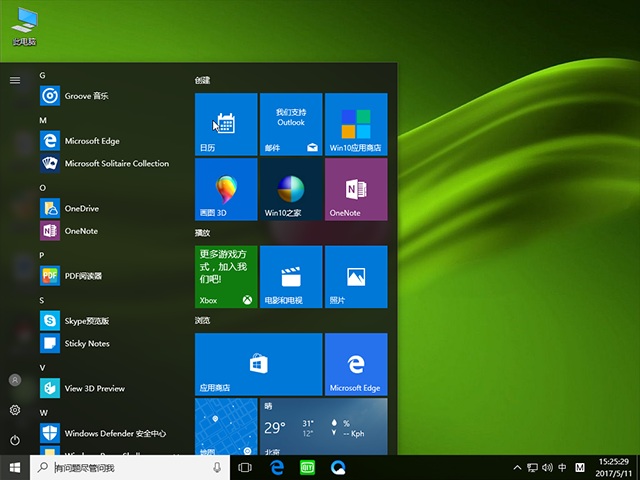This screenshot has height=480, width=640.
Task: Expand the Start menu hamburger navigation
Action: tap(15, 80)
